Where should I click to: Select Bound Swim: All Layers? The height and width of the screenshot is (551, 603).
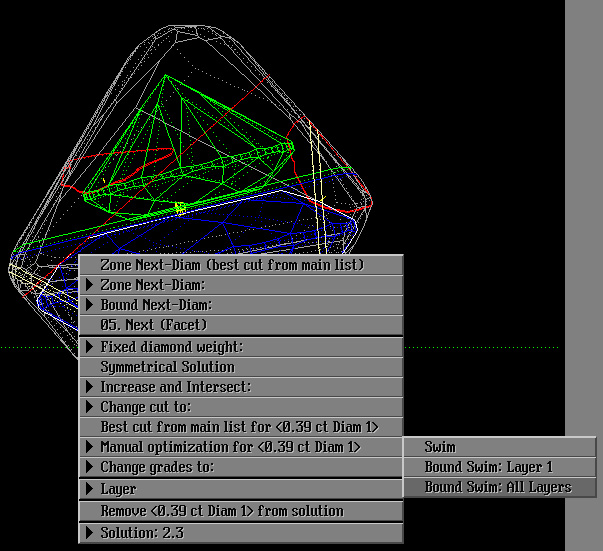coord(499,487)
